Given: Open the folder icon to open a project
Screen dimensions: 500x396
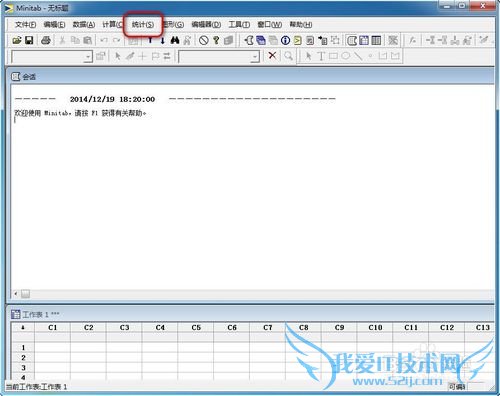Looking at the screenshot, I should point(17,40).
